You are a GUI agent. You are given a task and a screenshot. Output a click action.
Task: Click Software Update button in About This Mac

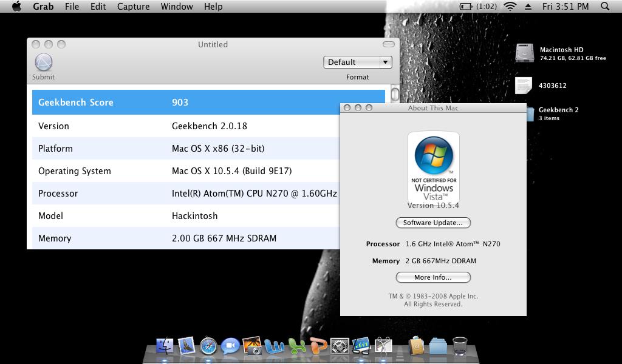point(433,223)
